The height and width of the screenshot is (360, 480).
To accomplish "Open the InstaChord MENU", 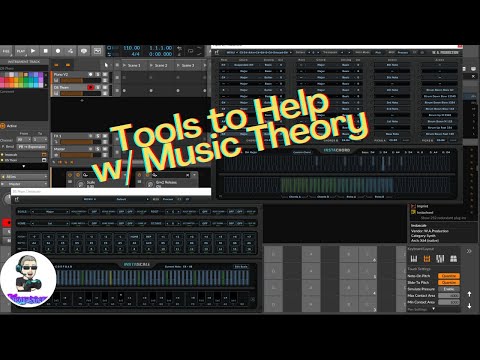I will (231, 53).
